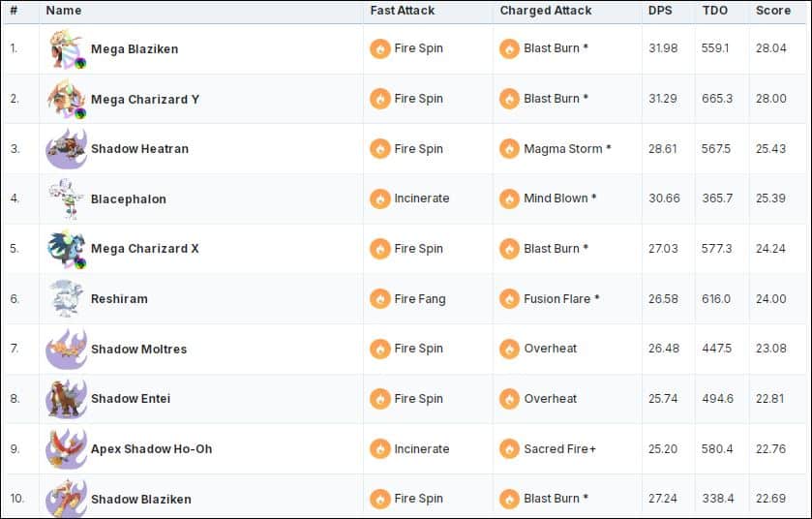
Task: Click the Charged Attack column header
Action: pos(546,11)
